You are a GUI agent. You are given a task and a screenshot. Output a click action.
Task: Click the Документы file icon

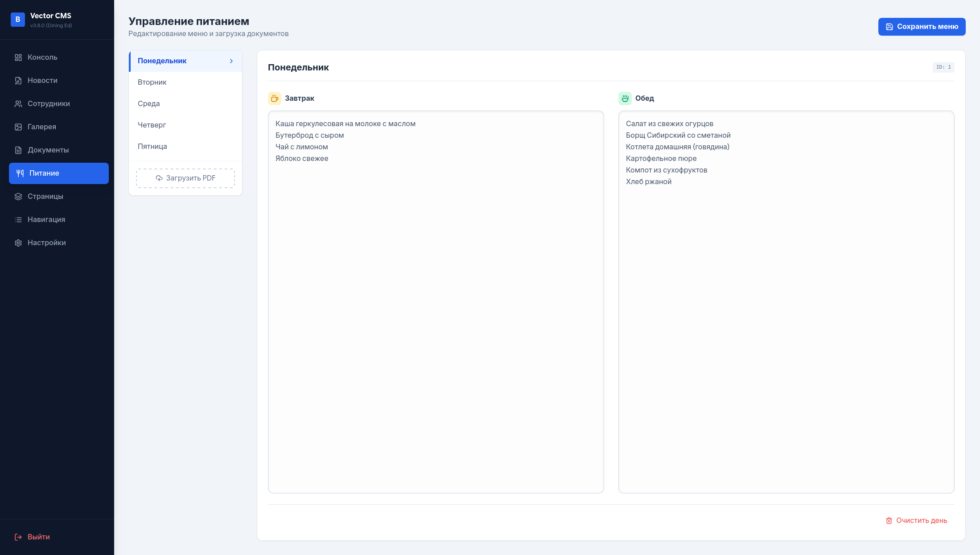click(x=18, y=150)
